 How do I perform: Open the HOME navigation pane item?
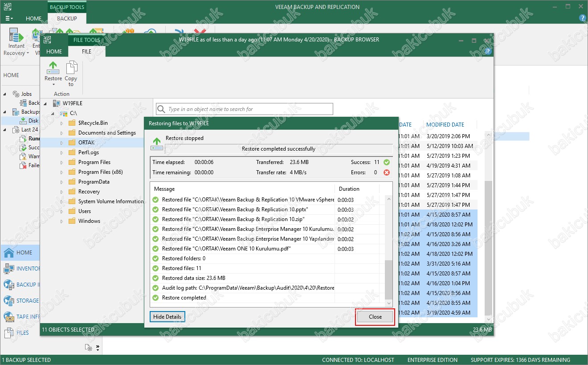click(x=20, y=253)
